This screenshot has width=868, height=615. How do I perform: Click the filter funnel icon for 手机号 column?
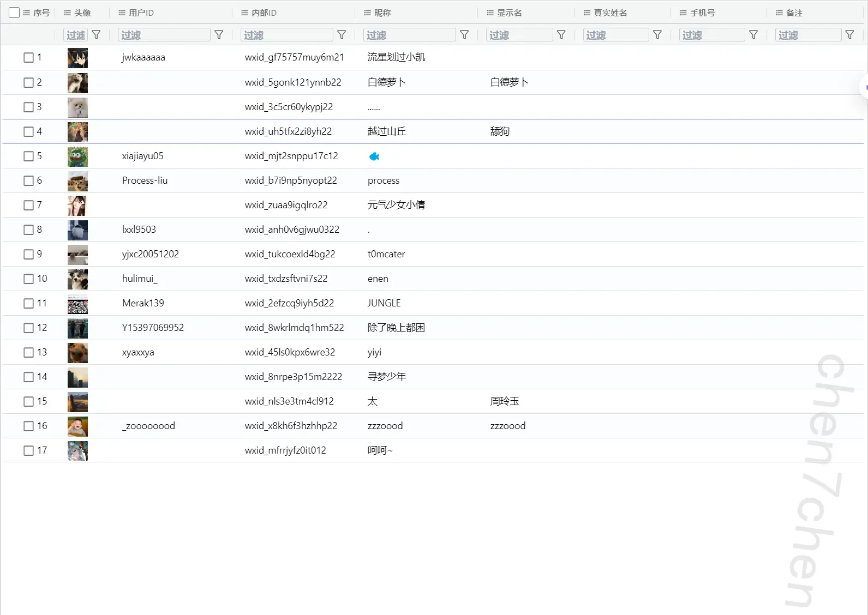pos(753,35)
